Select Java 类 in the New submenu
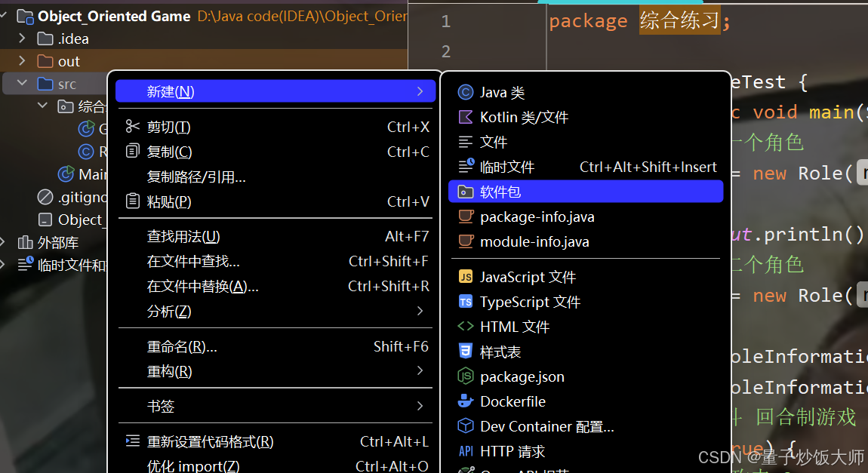The width and height of the screenshot is (868, 473). tap(586, 92)
